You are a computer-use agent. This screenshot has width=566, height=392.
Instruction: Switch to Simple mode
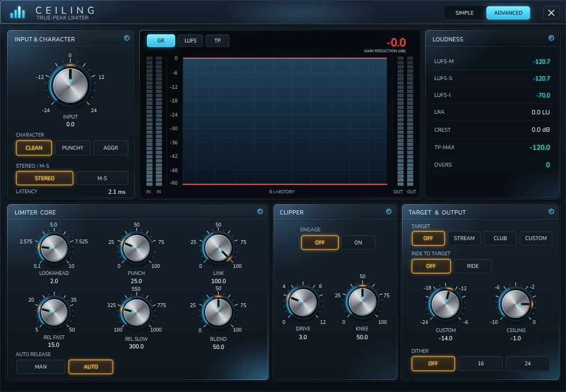pos(464,13)
